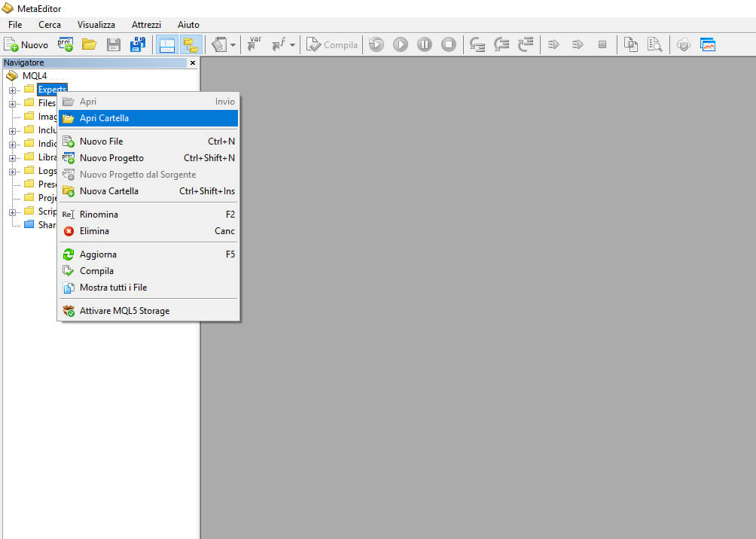Choose Apri Cartella from context menu

pos(148,118)
